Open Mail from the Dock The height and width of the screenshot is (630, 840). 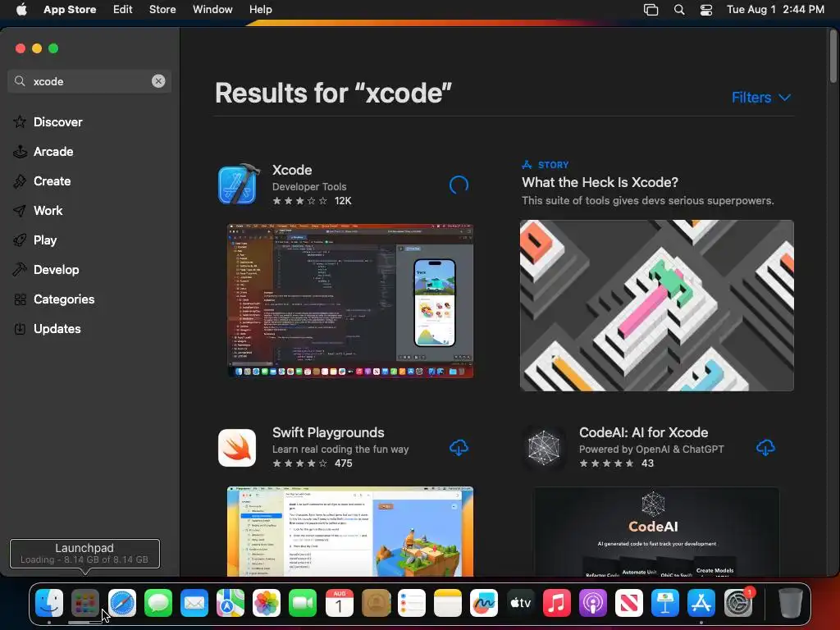[194, 603]
